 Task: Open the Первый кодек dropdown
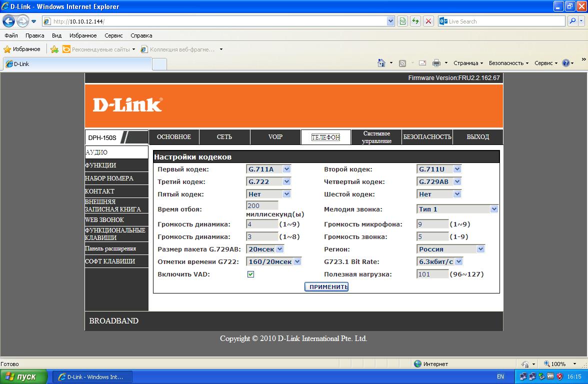point(268,169)
